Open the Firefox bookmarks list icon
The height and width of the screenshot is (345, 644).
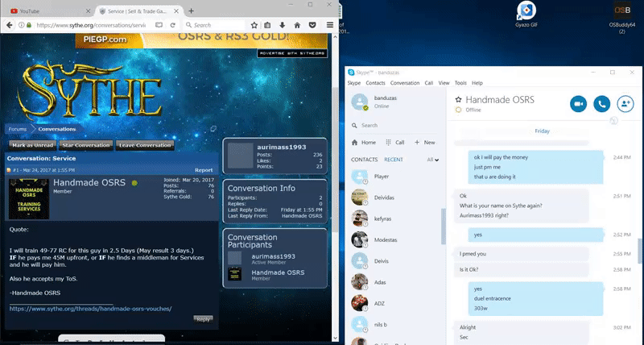267,25
